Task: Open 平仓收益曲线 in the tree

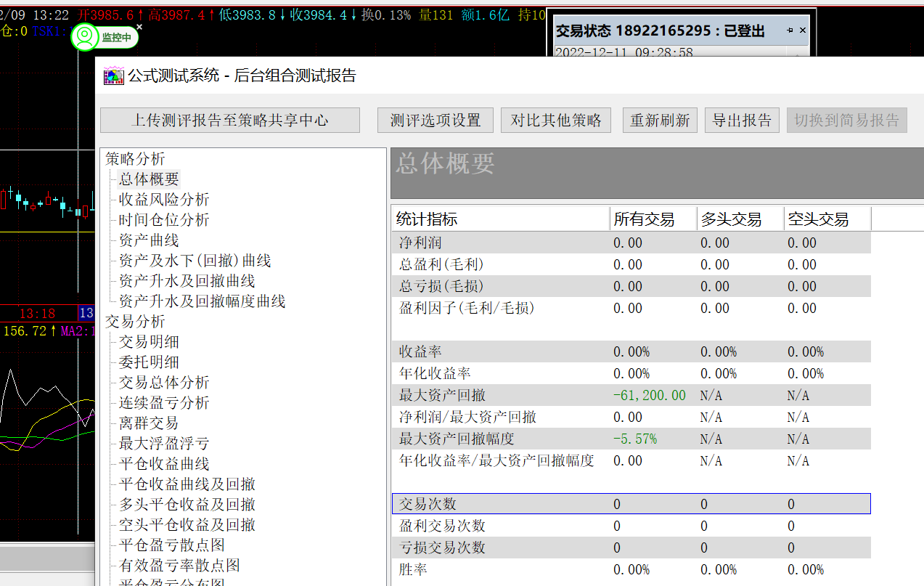Action: (x=164, y=464)
